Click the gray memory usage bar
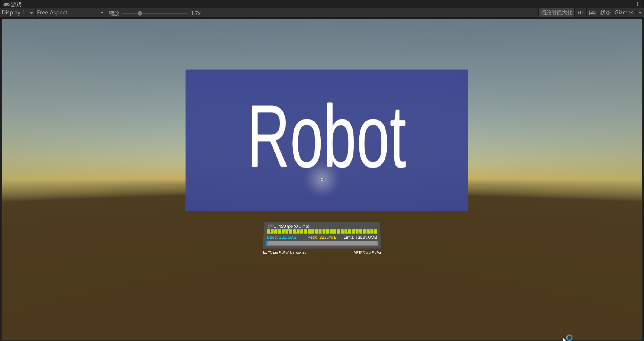The image size is (644, 341). 322,243
